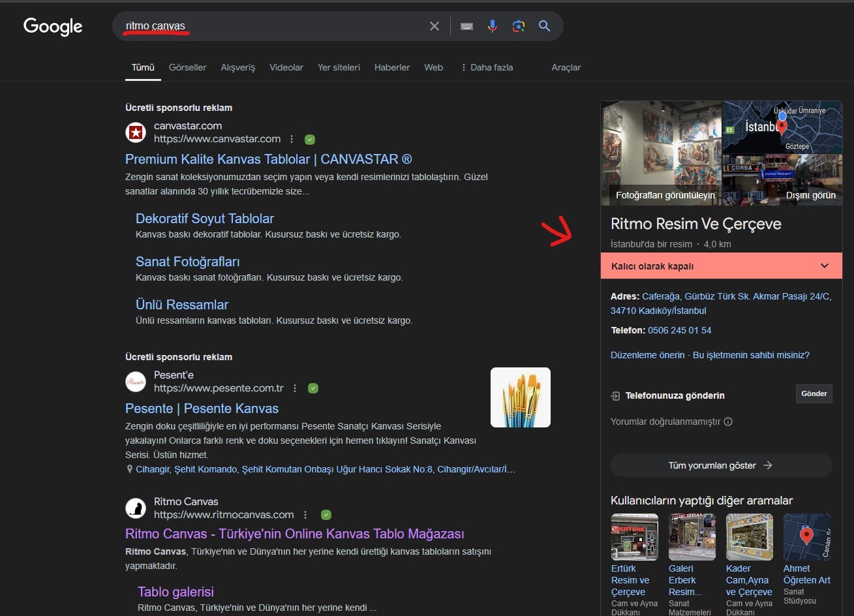Open Ritmo Canvas Online Kanvas Tablo Mağazası link
The height and width of the screenshot is (616, 854).
pos(295,534)
